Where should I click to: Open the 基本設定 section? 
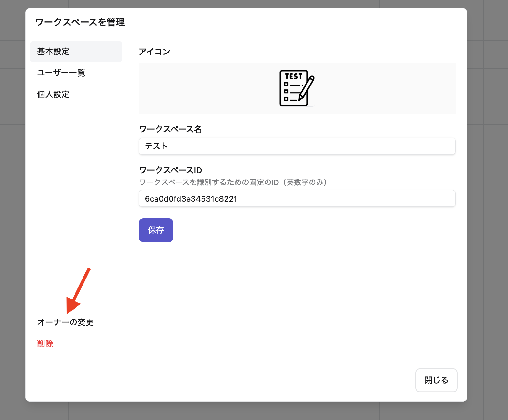point(76,52)
